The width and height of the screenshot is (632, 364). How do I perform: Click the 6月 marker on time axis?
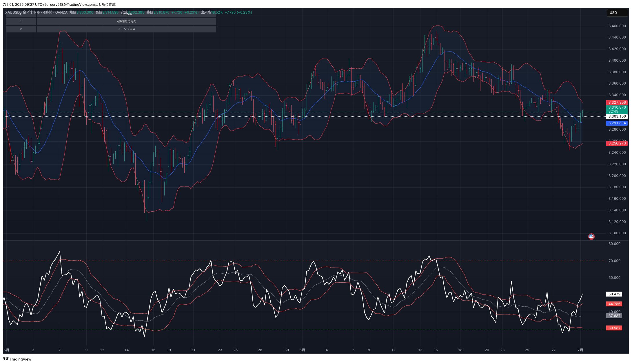pyautogui.click(x=302, y=350)
